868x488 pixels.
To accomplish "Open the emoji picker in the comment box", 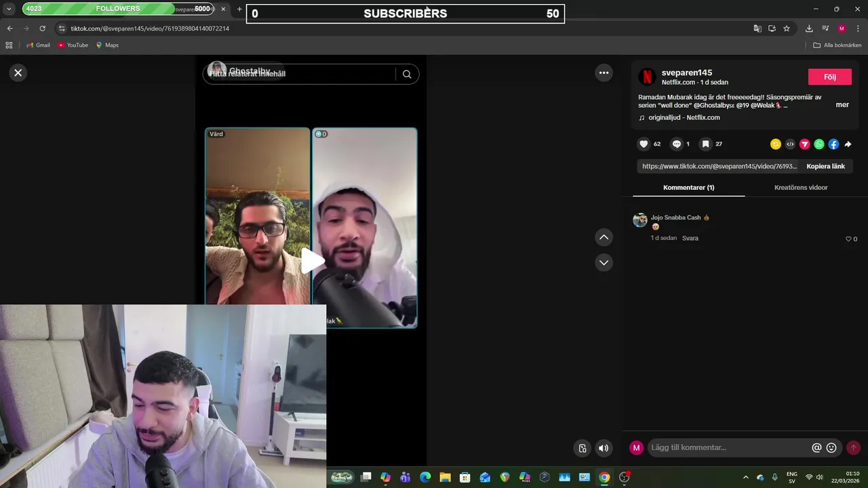I will [x=831, y=447].
